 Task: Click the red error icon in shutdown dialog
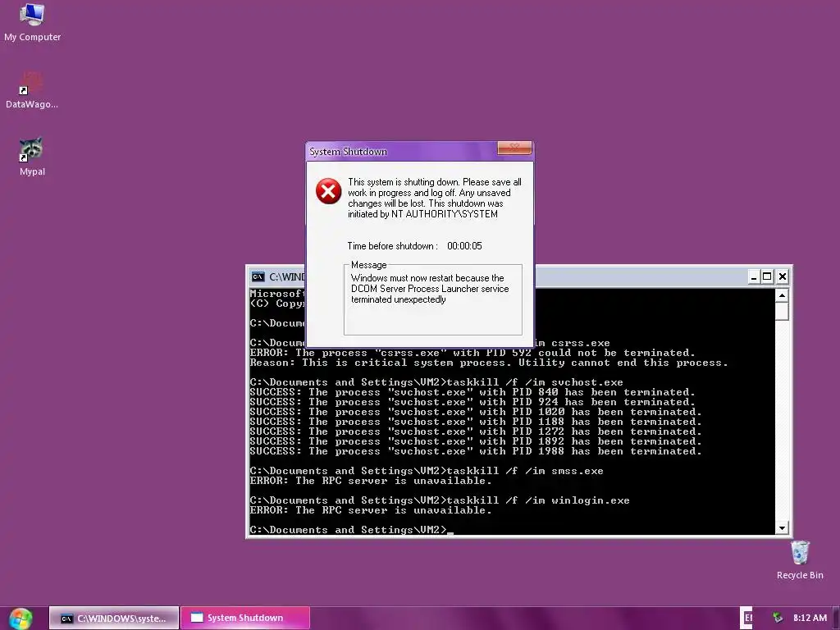click(x=328, y=191)
